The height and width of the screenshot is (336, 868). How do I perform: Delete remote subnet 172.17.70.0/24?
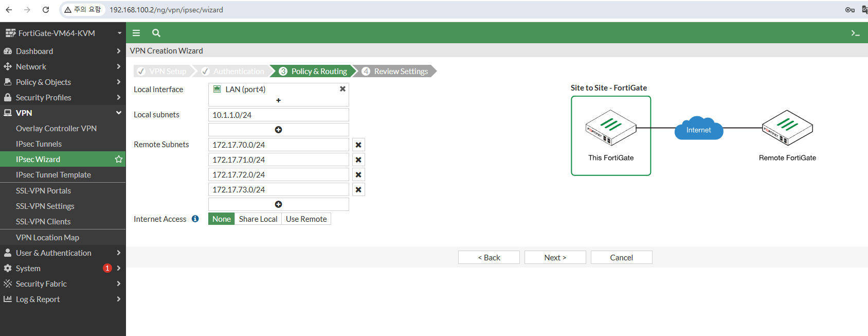pyautogui.click(x=358, y=145)
